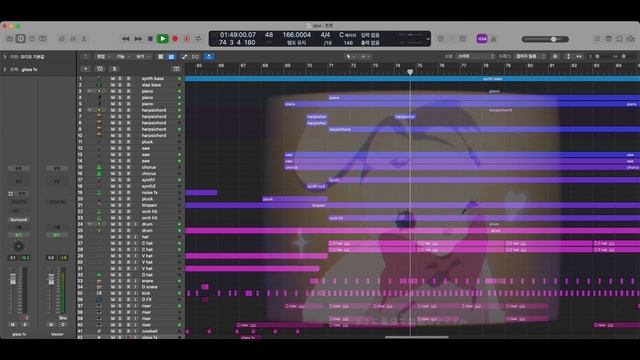The height and width of the screenshot is (360, 640).
Task: Open the 편집 (Edit) menu
Action: [x=102, y=57]
